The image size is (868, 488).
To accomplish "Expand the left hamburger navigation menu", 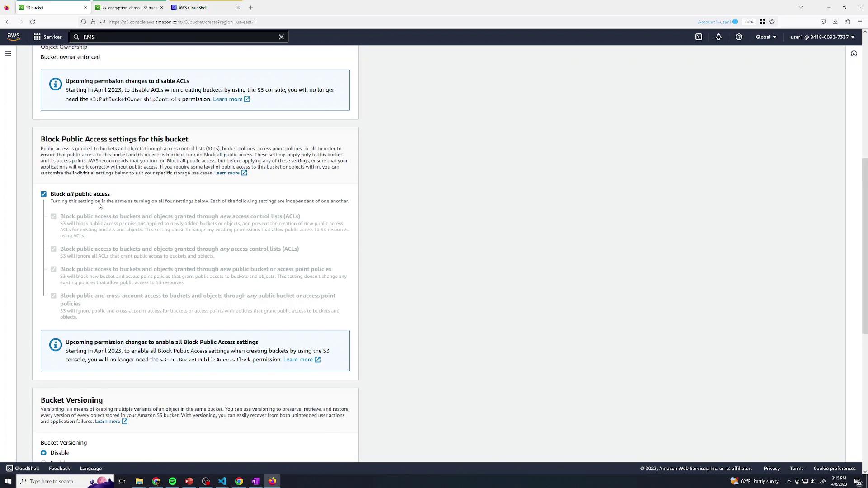I will (8, 53).
